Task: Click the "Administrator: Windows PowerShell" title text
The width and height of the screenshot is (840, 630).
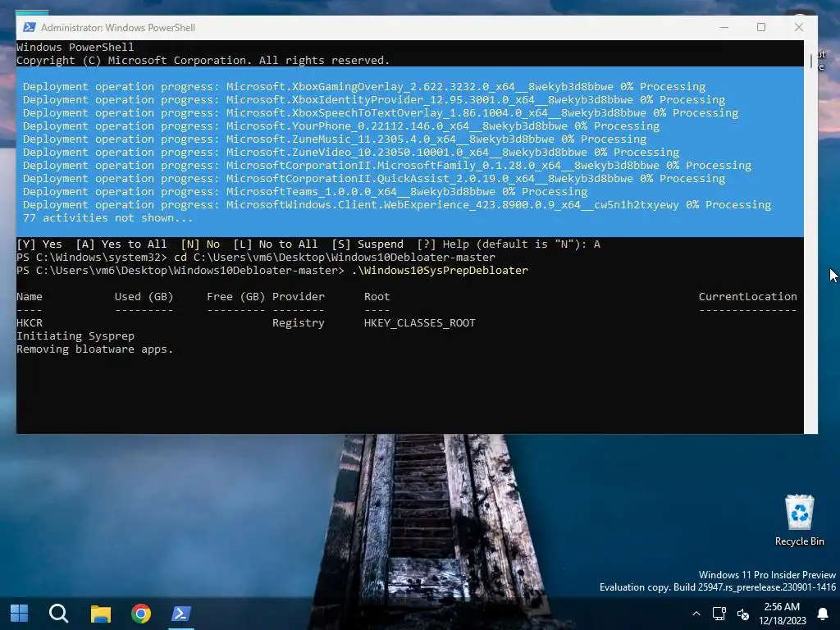Action: tap(118, 28)
